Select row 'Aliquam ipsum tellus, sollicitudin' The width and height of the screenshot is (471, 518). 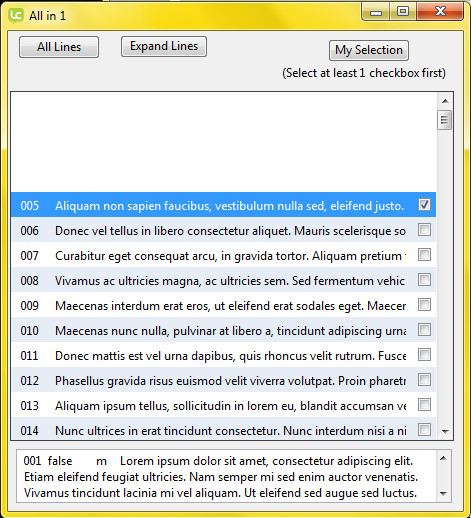pyautogui.click(x=224, y=405)
